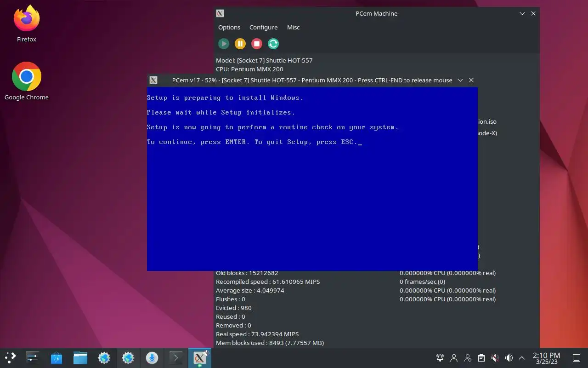Image resolution: width=588 pixels, height=368 pixels.
Task: Click the muted speaker tray icon
Action: pyautogui.click(x=495, y=358)
